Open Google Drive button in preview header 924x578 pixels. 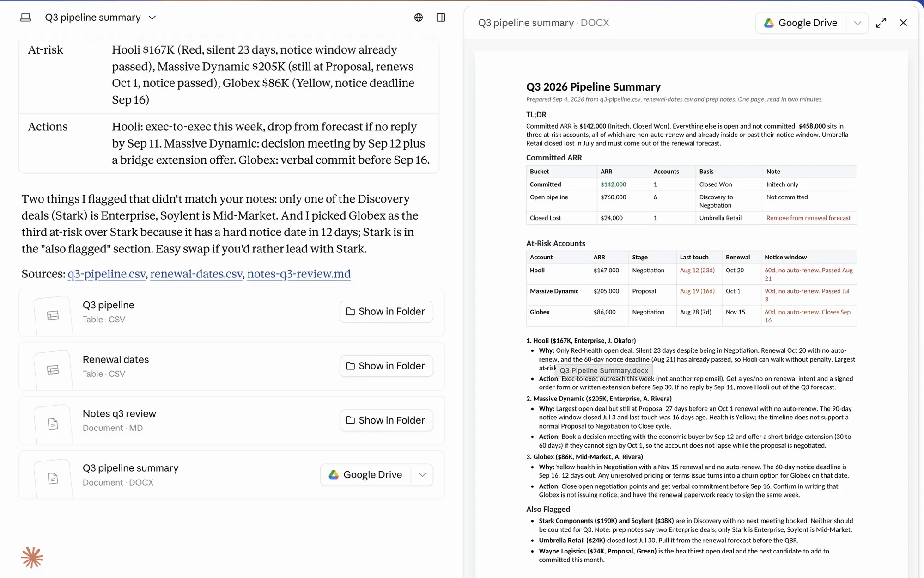tap(801, 23)
